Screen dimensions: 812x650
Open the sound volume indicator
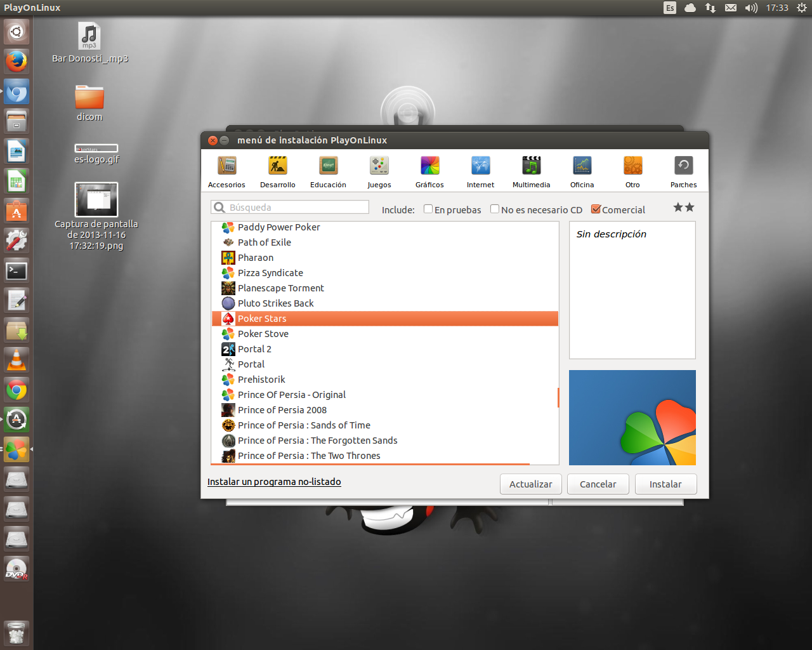click(751, 8)
